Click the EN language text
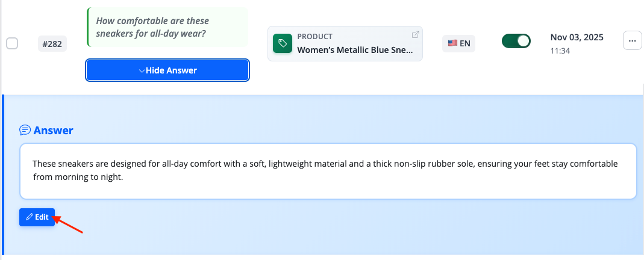 pyautogui.click(x=465, y=43)
